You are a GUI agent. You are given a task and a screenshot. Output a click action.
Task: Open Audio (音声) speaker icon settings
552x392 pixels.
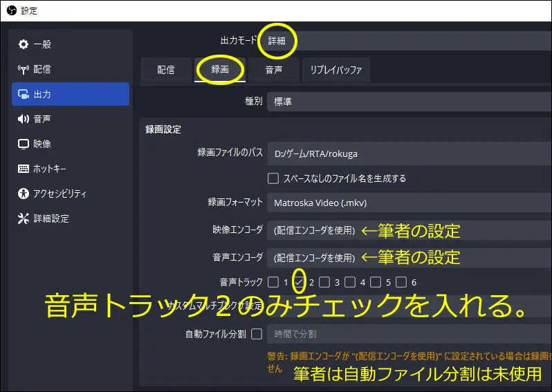[x=24, y=119]
